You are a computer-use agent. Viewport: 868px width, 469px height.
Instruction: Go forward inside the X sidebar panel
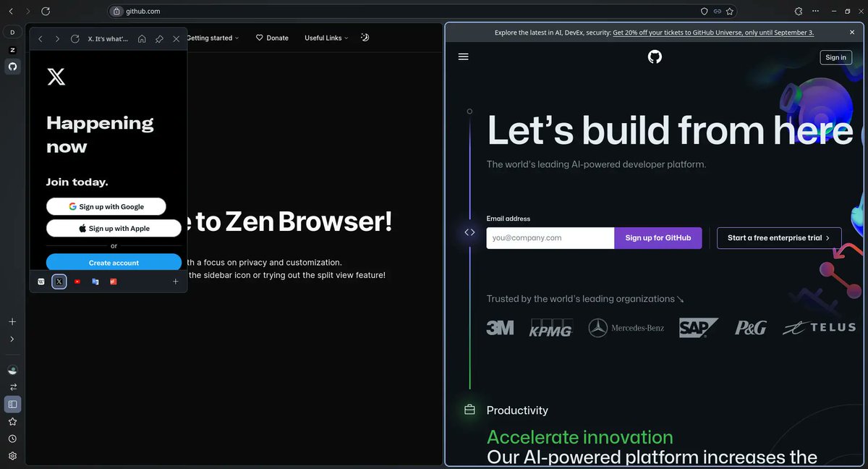(x=57, y=39)
